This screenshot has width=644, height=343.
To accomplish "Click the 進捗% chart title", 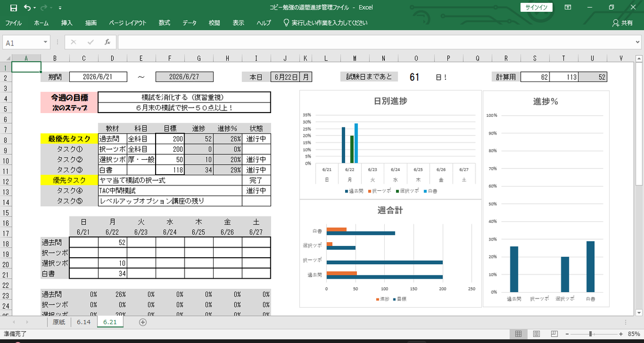I will (546, 101).
